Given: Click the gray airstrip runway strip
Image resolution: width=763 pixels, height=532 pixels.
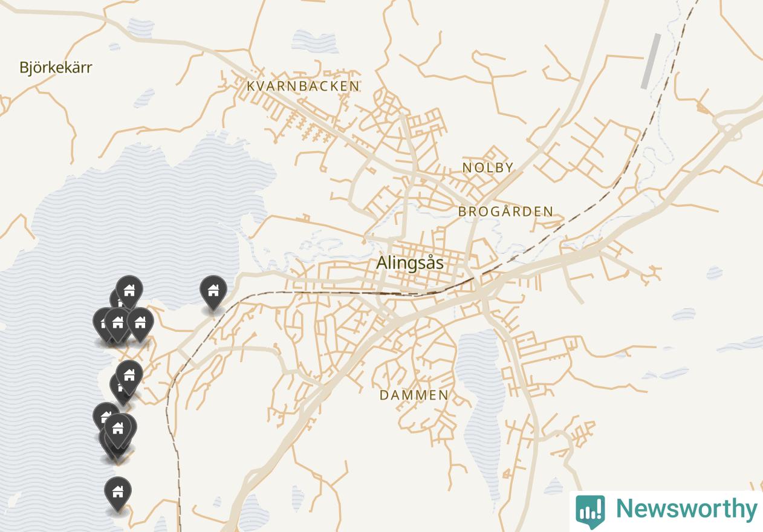Looking at the screenshot, I should [651, 61].
